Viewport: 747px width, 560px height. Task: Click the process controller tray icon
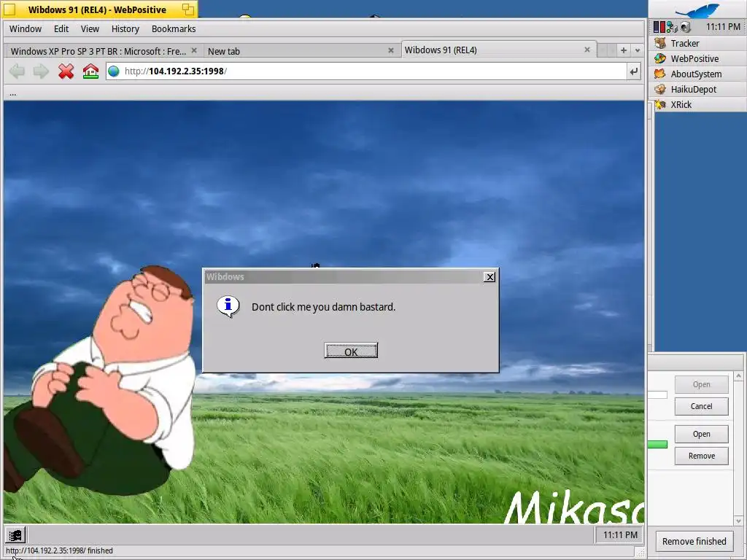coord(659,27)
